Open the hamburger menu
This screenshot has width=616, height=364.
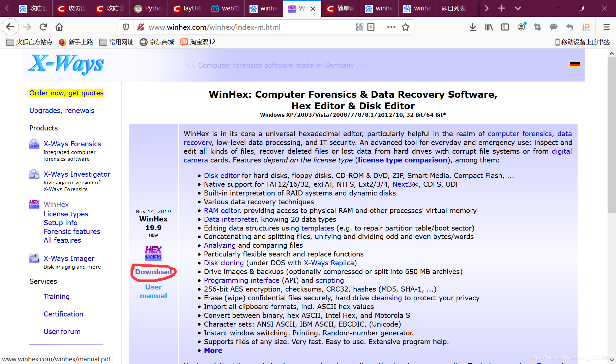(x=606, y=27)
